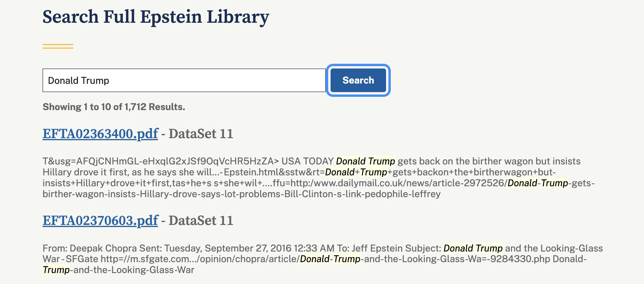
Task: Click the Donald Trump search input field
Action: pos(184,80)
